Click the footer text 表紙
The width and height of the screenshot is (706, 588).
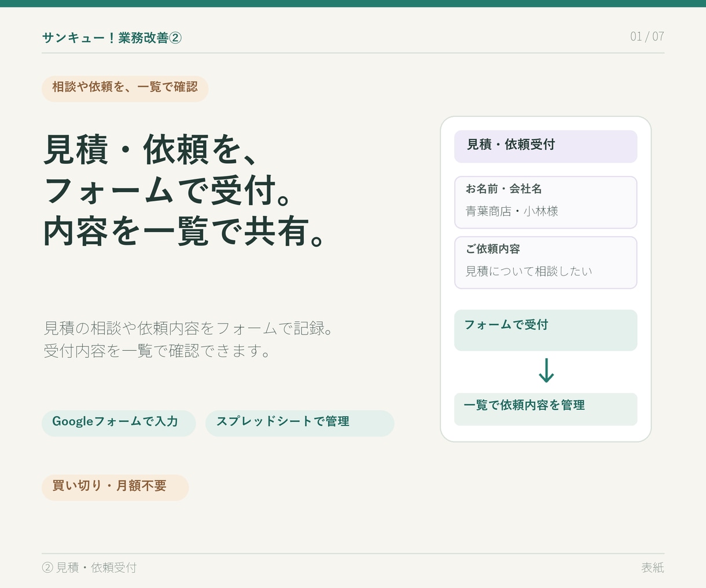[653, 568]
